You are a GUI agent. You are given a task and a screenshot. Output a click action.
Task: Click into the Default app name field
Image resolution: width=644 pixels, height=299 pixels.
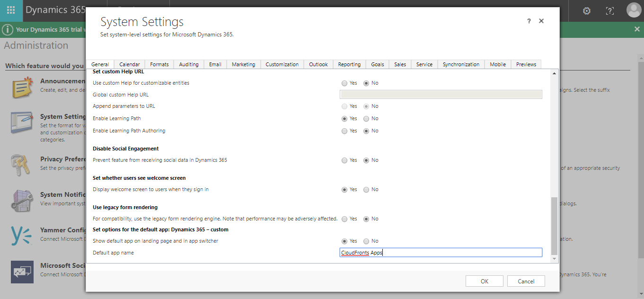(x=441, y=253)
